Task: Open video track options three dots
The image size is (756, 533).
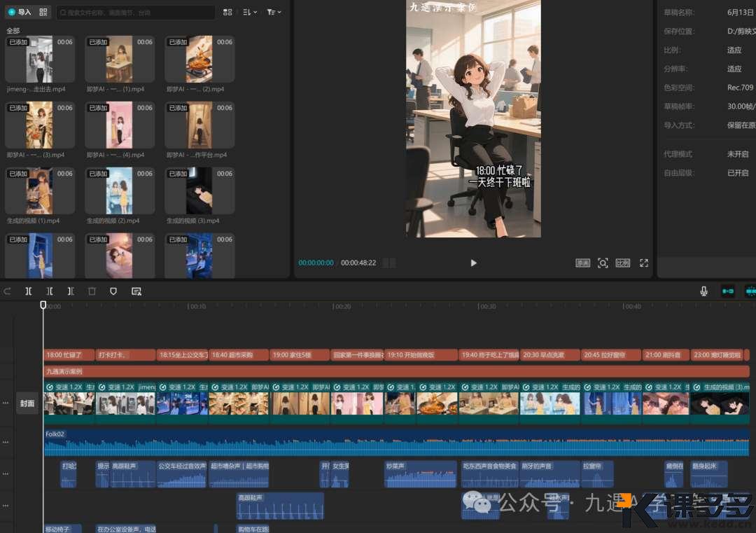Action: click(6, 402)
